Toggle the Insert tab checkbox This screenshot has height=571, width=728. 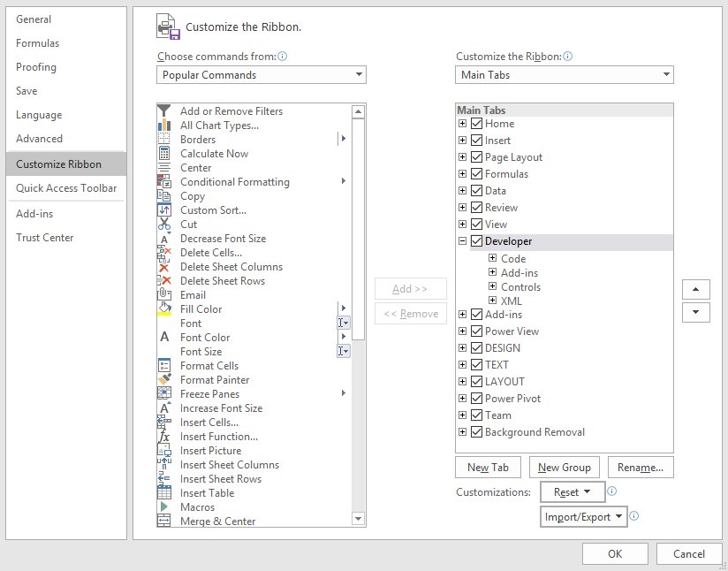pos(476,141)
